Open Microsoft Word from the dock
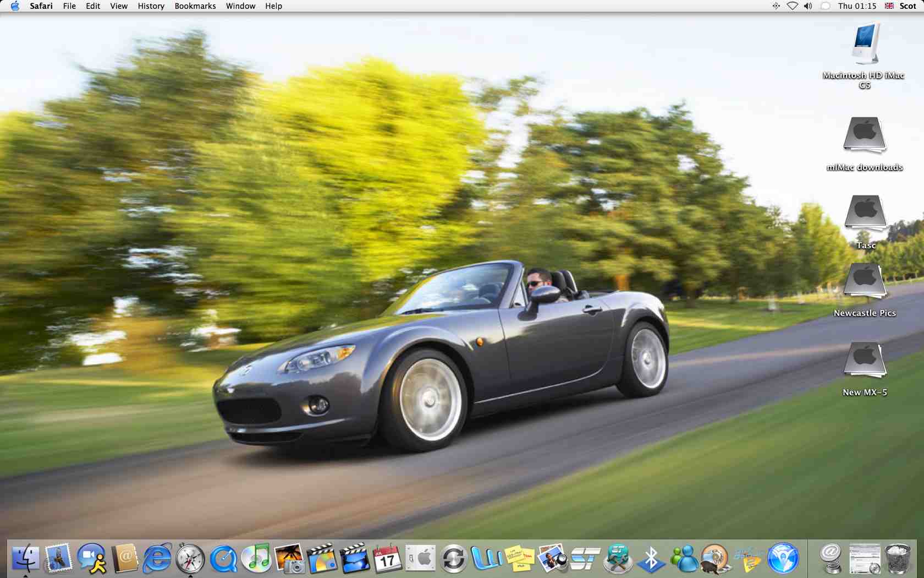The height and width of the screenshot is (578, 924). click(486, 559)
